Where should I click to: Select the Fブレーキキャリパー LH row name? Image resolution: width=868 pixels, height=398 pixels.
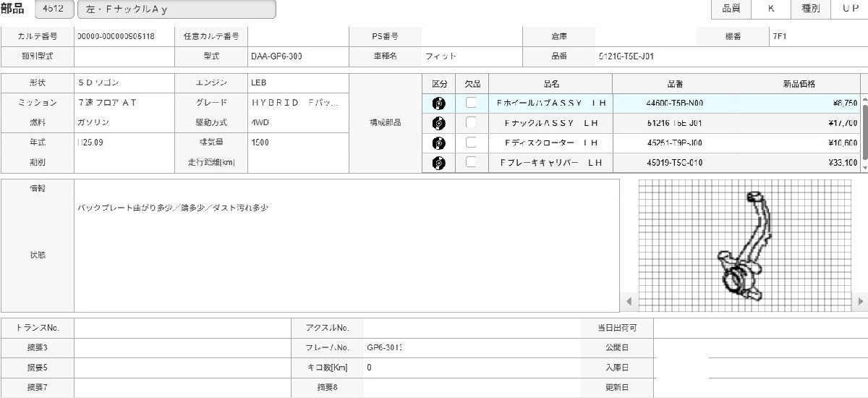point(551,163)
